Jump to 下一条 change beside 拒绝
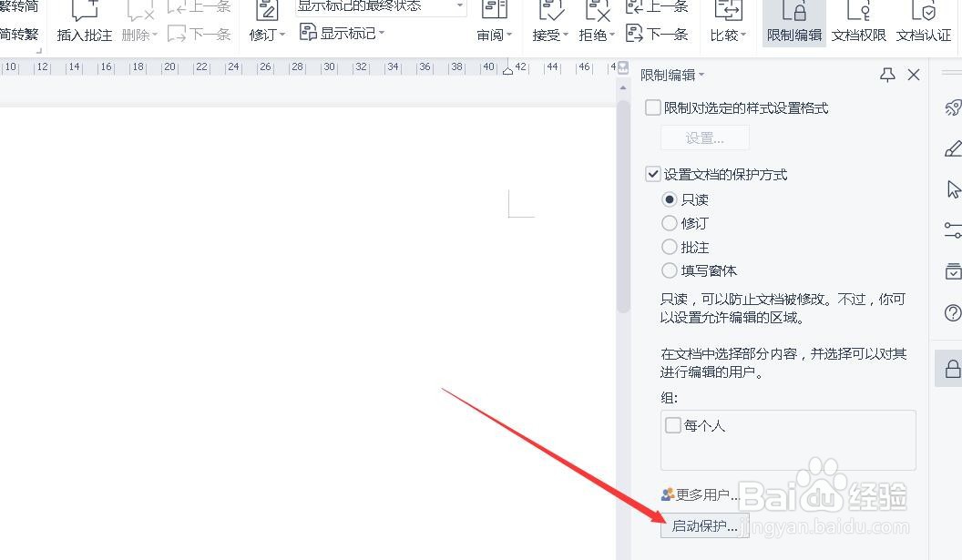Image resolution: width=962 pixels, height=560 pixels. [657, 34]
